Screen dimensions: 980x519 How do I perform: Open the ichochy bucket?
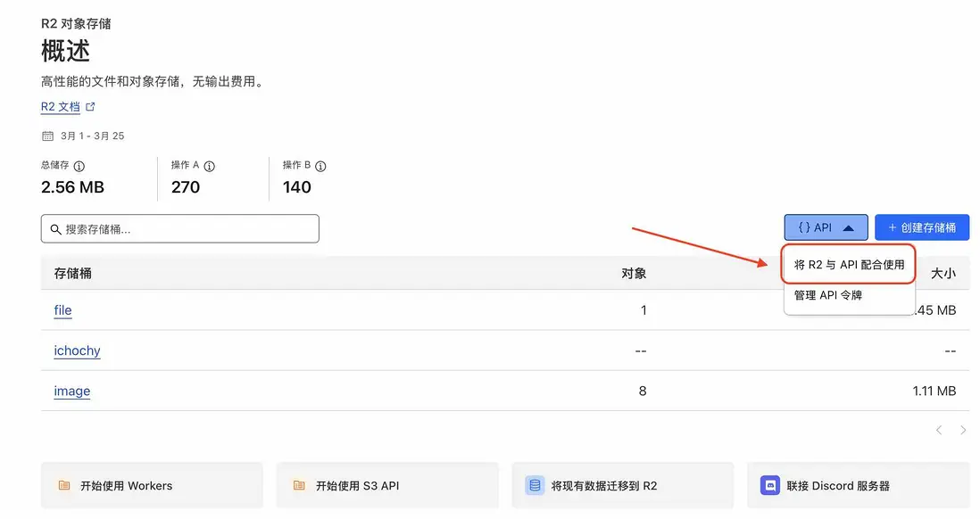pos(77,350)
